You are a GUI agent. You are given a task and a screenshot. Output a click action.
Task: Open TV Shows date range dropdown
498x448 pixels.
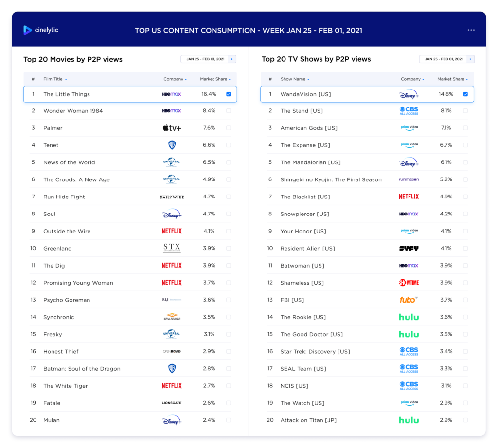446,59
